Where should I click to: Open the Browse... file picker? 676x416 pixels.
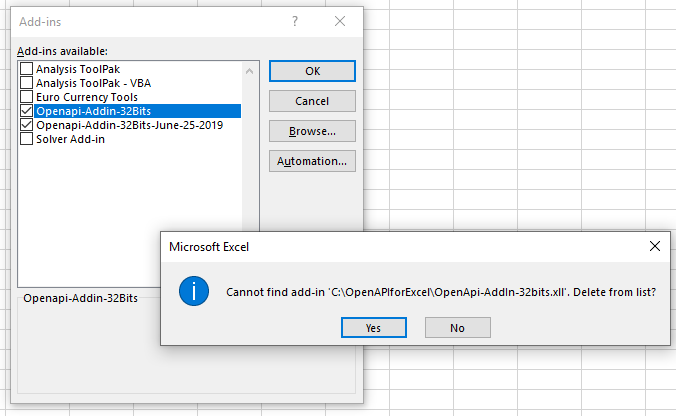click(312, 131)
